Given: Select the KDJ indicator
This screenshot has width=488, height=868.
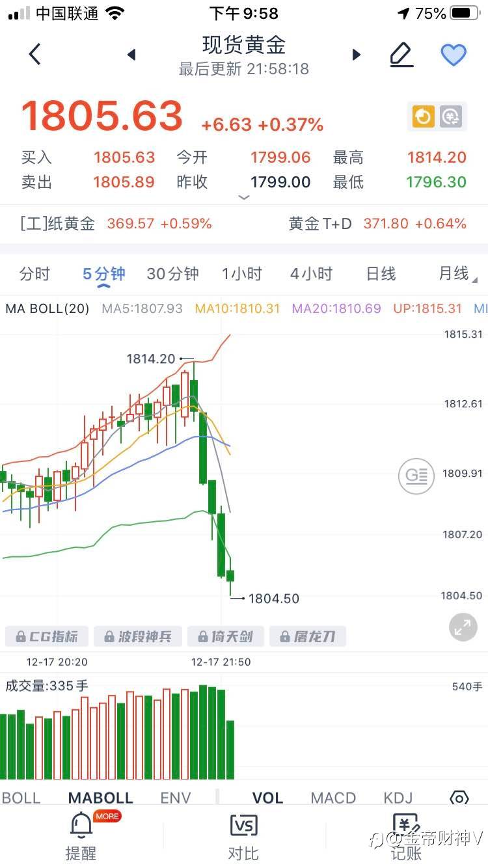Looking at the screenshot, I should coord(398,798).
